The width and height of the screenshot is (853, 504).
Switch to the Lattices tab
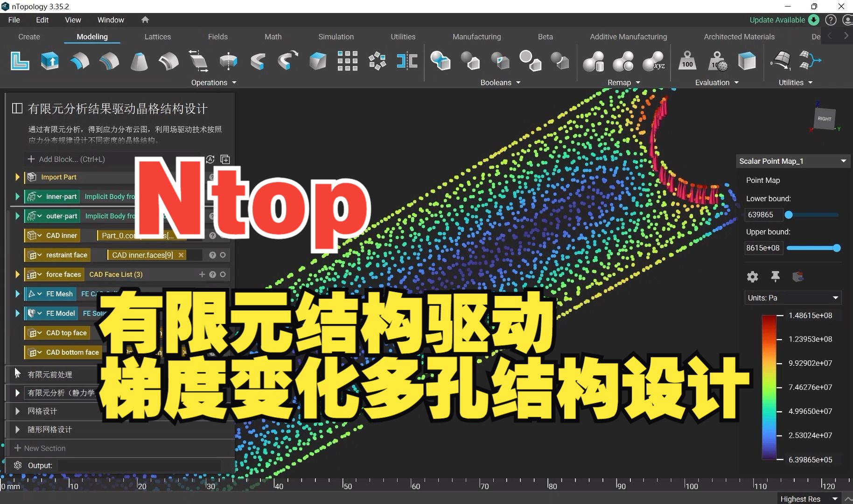[x=158, y=36]
